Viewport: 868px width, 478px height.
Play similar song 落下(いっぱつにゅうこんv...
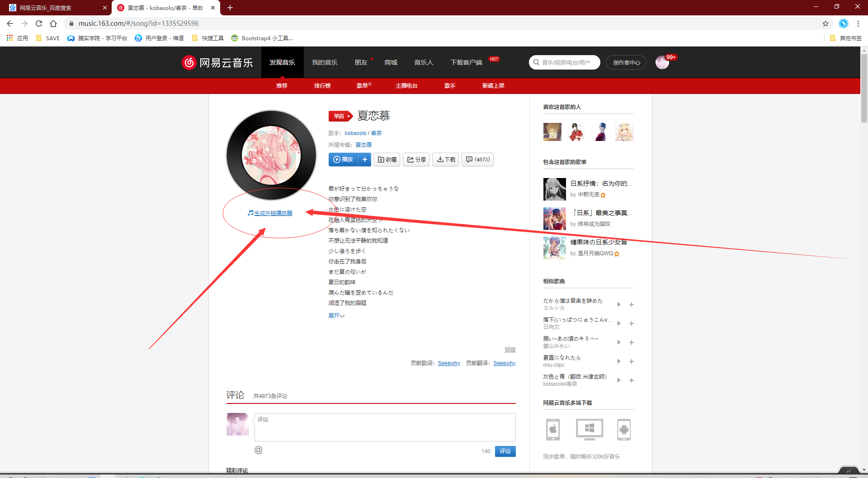point(619,323)
